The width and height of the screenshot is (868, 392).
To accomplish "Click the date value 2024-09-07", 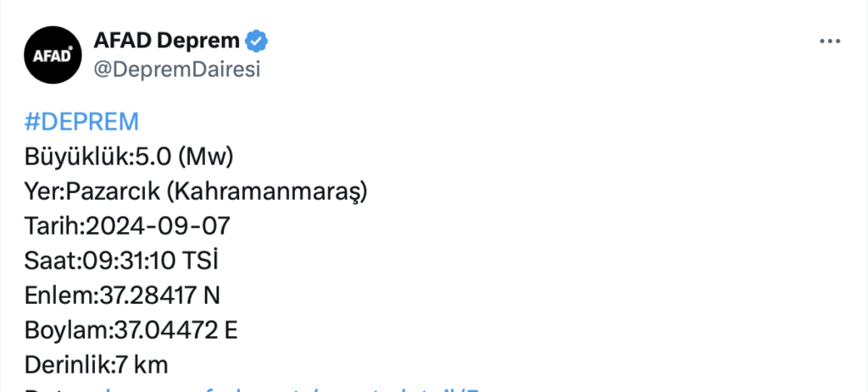I will [158, 226].
